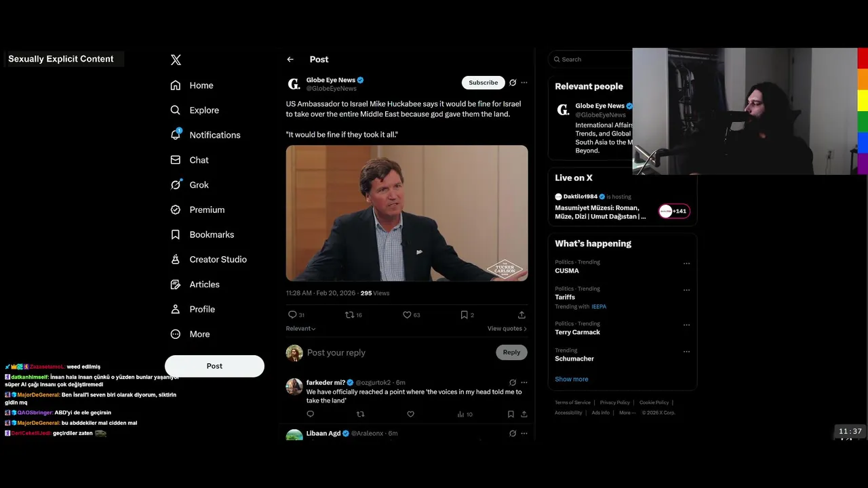
Task: Click the +141 listeners badge
Action: pos(674,211)
